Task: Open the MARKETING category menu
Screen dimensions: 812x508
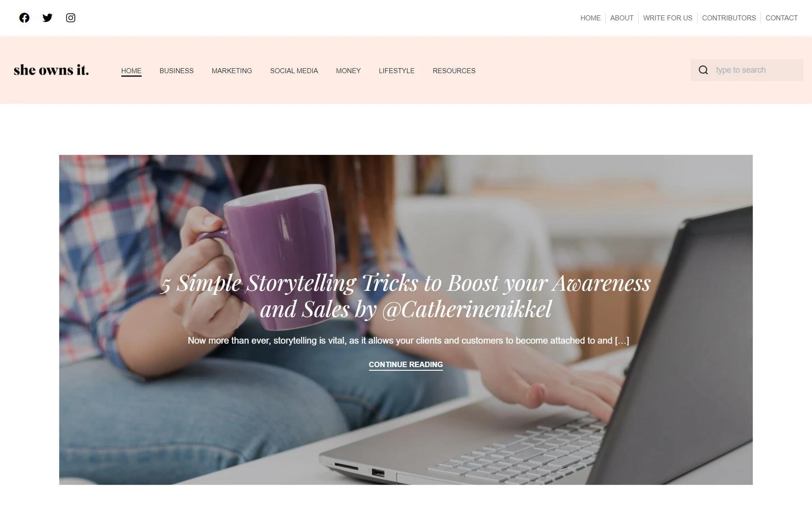Action: 232,71
